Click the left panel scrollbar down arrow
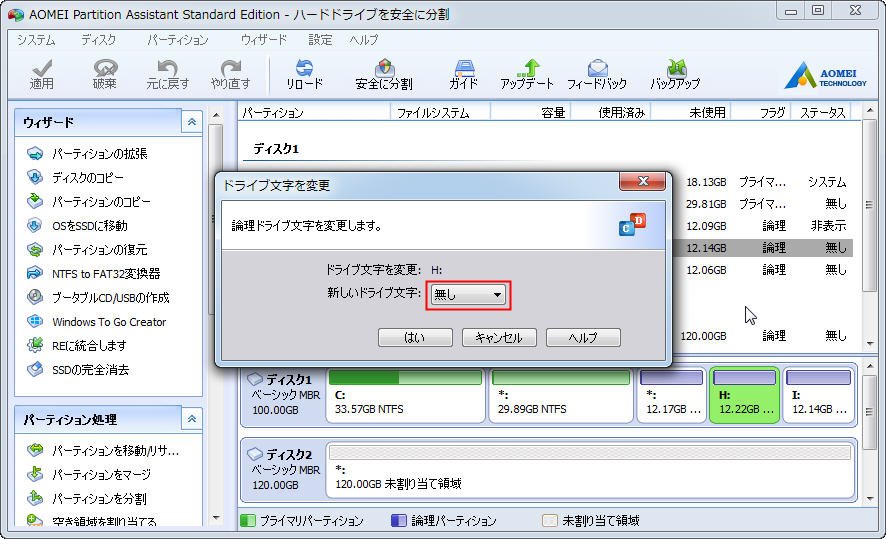The height and width of the screenshot is (539, 886). (216, 518)
